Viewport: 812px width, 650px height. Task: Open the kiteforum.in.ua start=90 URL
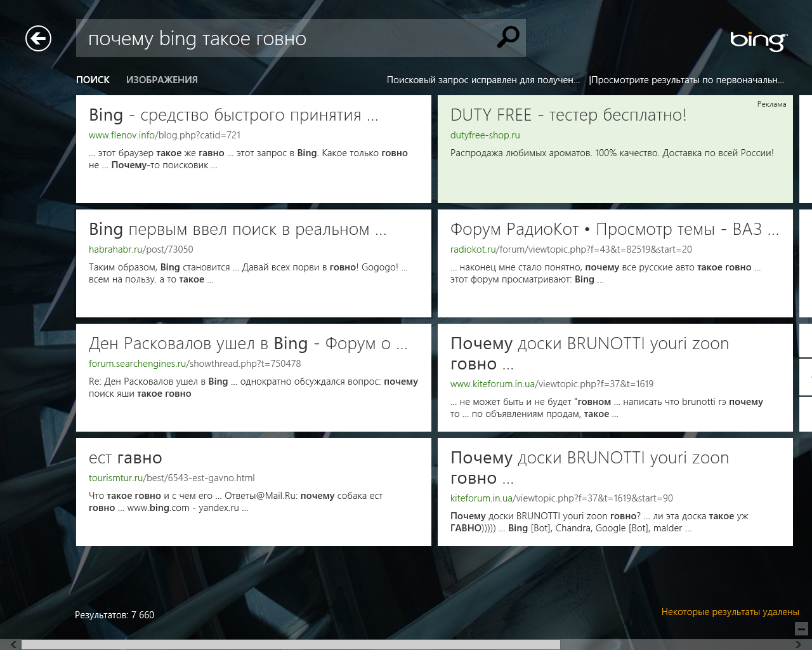click(x=561, y=498)
